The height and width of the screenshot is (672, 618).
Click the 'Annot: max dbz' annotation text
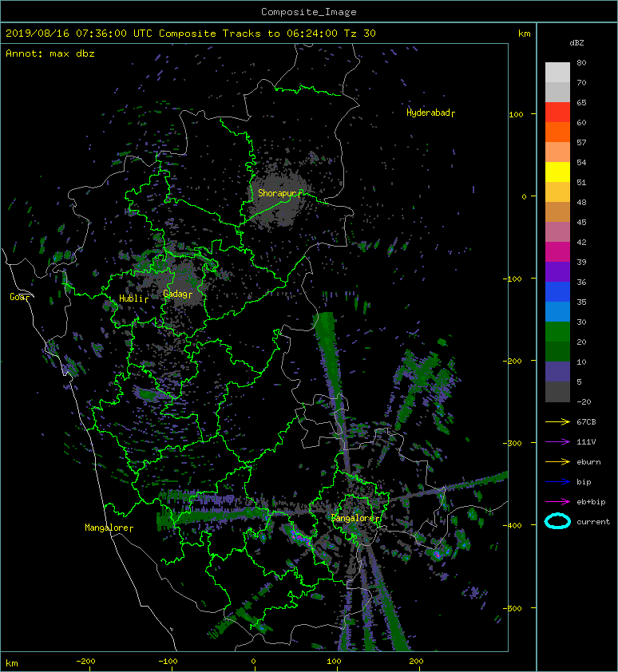point(50,53)
